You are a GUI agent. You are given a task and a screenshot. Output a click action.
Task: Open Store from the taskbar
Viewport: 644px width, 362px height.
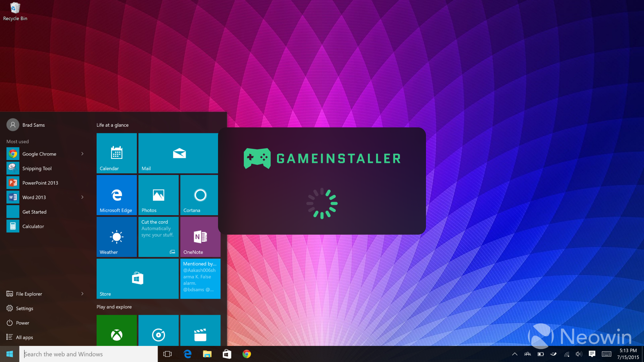[x=227, y=354]
